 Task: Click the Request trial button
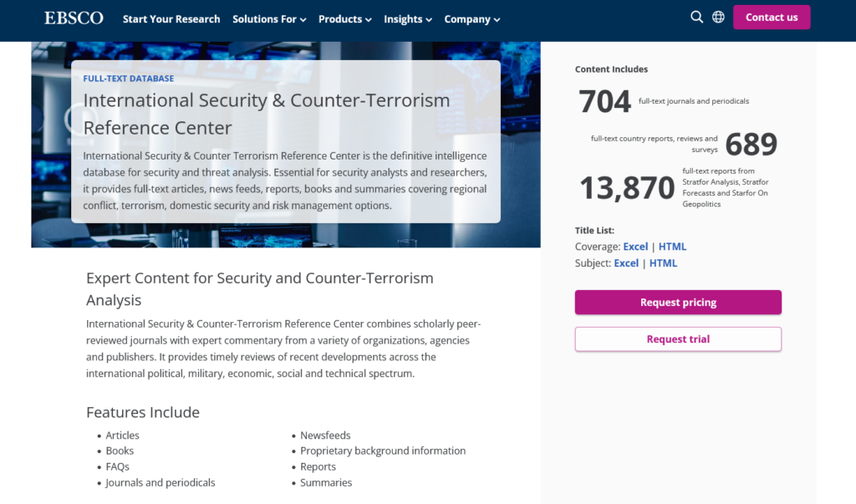(x=678, y=339)
